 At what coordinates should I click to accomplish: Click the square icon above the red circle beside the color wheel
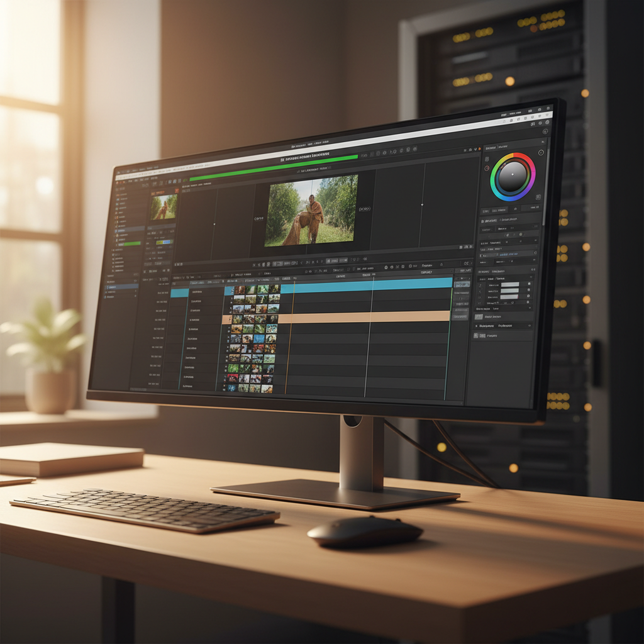click(487, 159)
